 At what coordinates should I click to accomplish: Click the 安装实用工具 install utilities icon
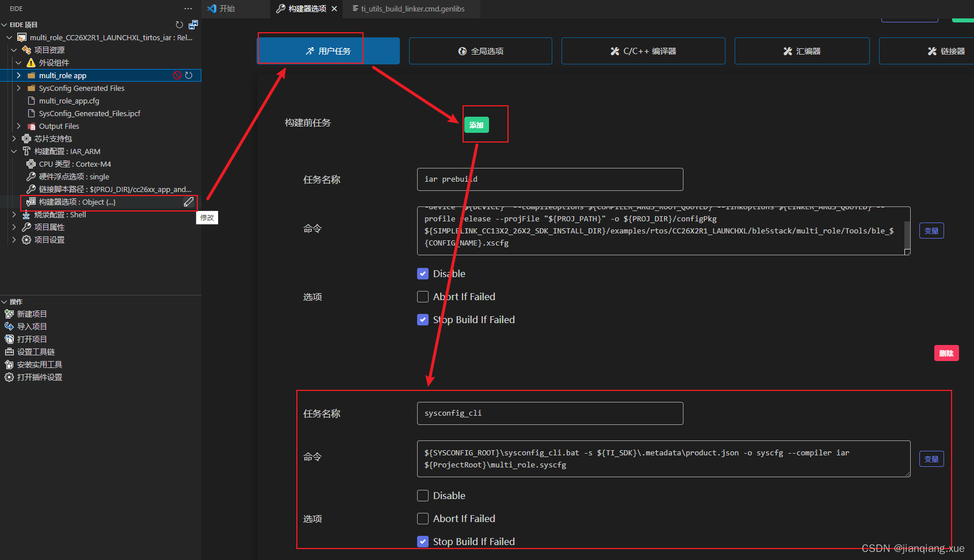(9, 365)
